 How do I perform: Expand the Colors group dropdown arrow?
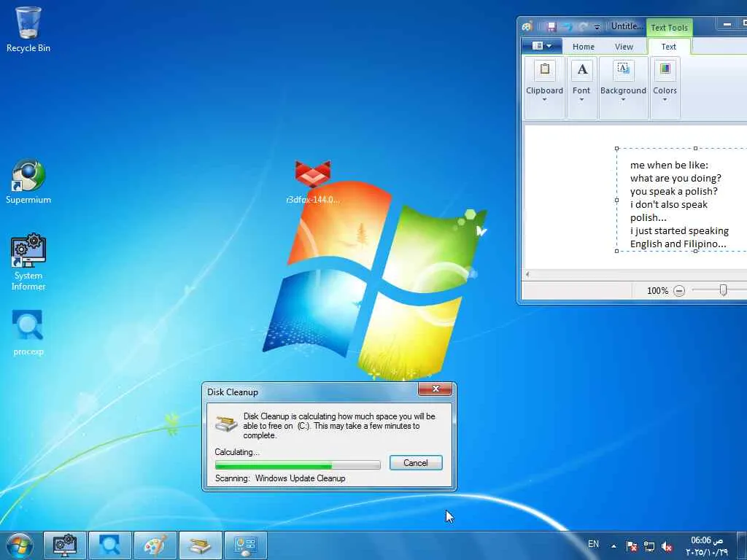point(665,100)
